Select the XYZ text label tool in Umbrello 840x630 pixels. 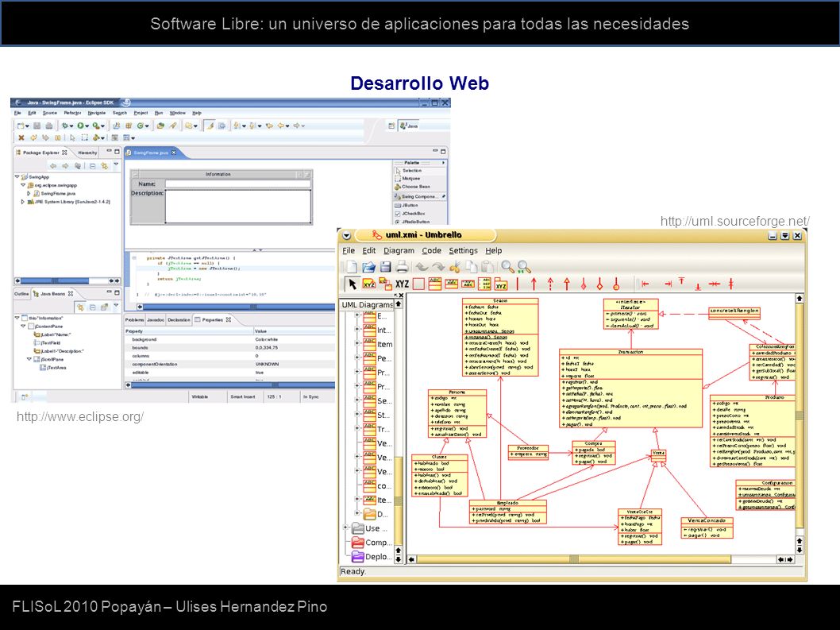402,284
